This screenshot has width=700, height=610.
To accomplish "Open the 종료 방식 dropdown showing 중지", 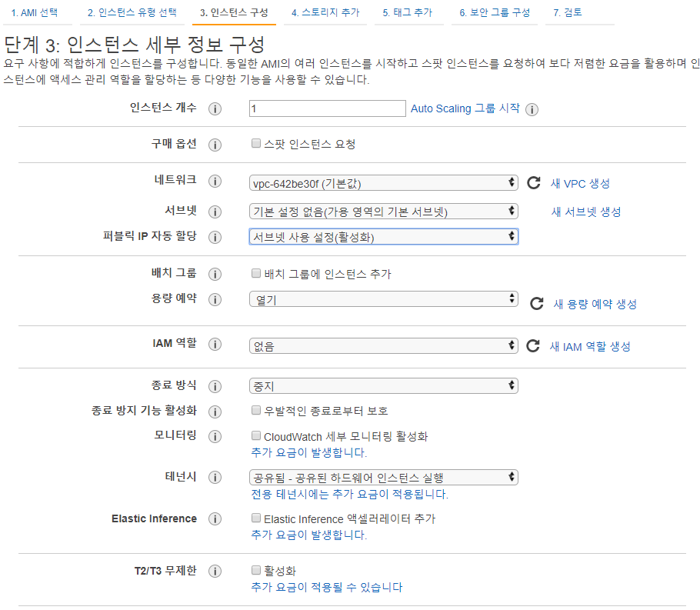I will [384, 385].
